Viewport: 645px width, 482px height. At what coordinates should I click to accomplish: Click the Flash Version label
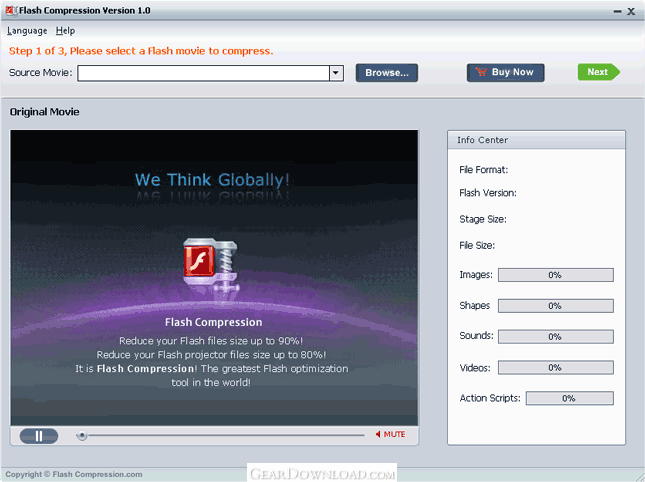pos(488,193)
